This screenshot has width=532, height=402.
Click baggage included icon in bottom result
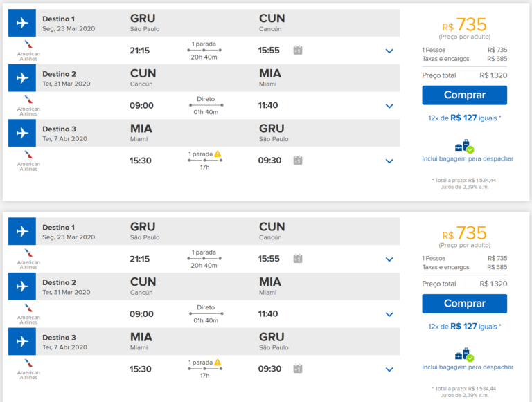(x=464, y=354)
